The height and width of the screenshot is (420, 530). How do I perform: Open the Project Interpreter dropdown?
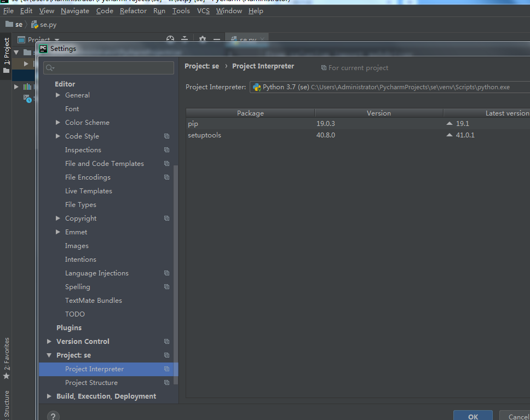[x=390, y=87]
